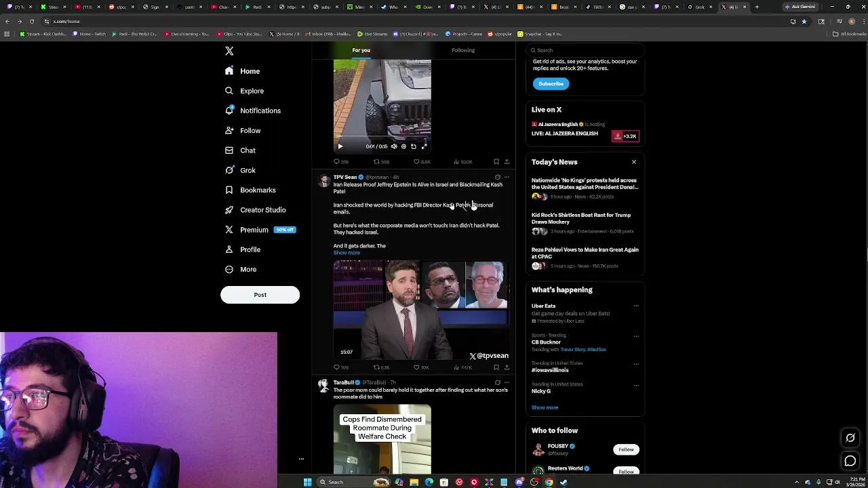The image size is (868, 488).
Task: Open video settings gear on Jeep video
Action: click(x=403, y=146)
